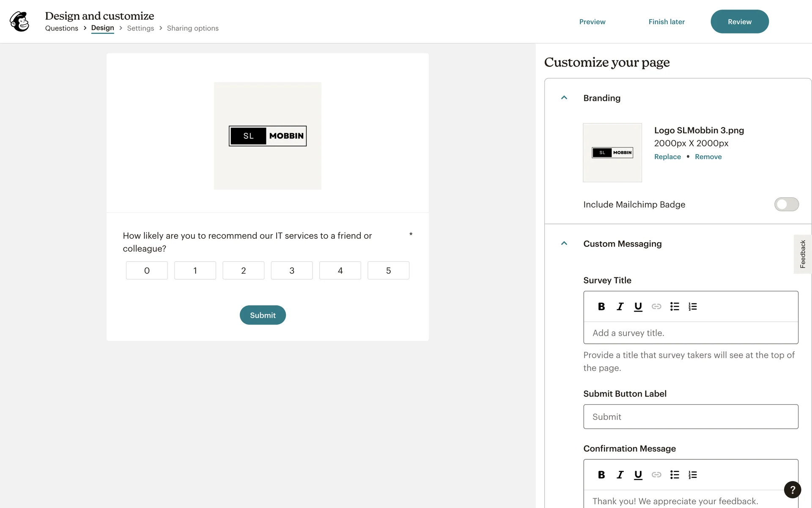Open the Settings breadcrumb step
Viewport: 812px width, 508px height.
point(140,28)
